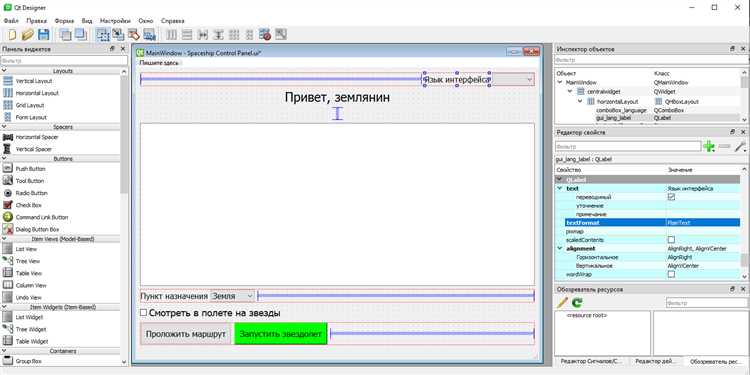The width and height of the screenshot is (750, 375).
Task: Collapse the text property group
Action: pyautogui.click(x=560, y=188)
